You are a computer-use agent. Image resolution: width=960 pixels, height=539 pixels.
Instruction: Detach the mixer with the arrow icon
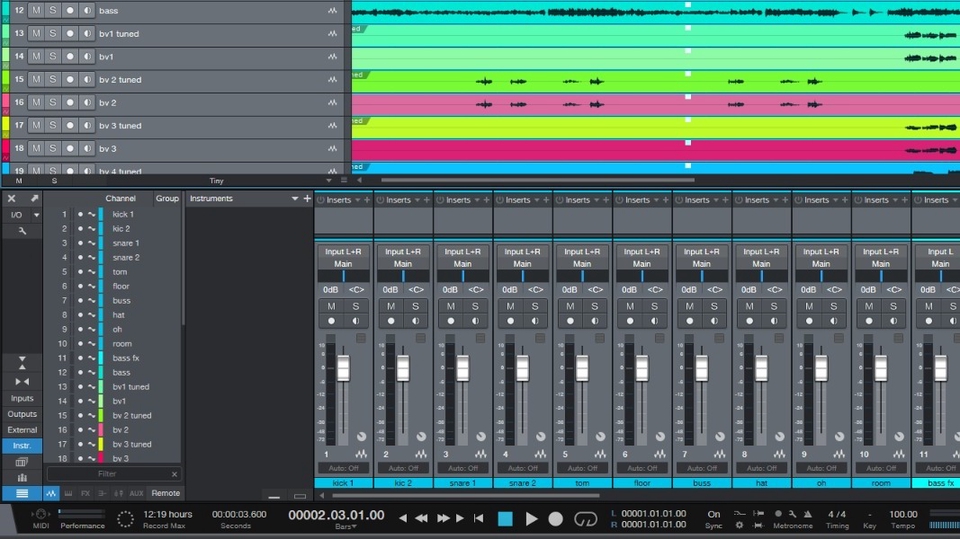point(34,198)
